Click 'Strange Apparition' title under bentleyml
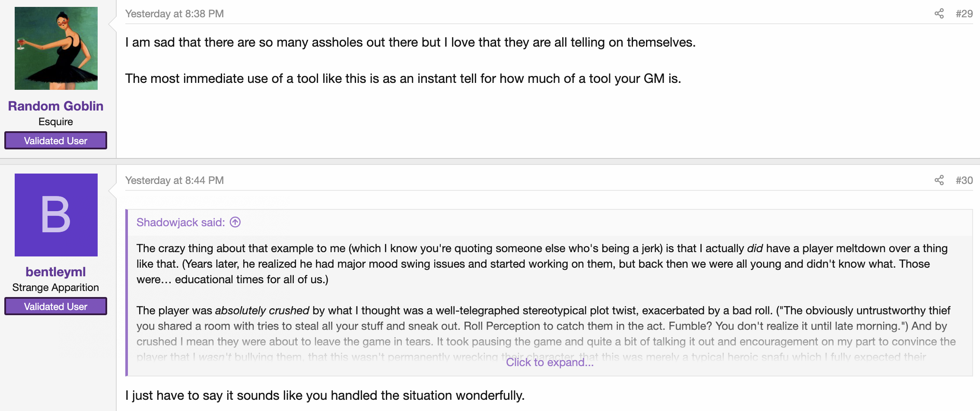The height and width of the screenshot is (411, 980). tap(56, 287)
